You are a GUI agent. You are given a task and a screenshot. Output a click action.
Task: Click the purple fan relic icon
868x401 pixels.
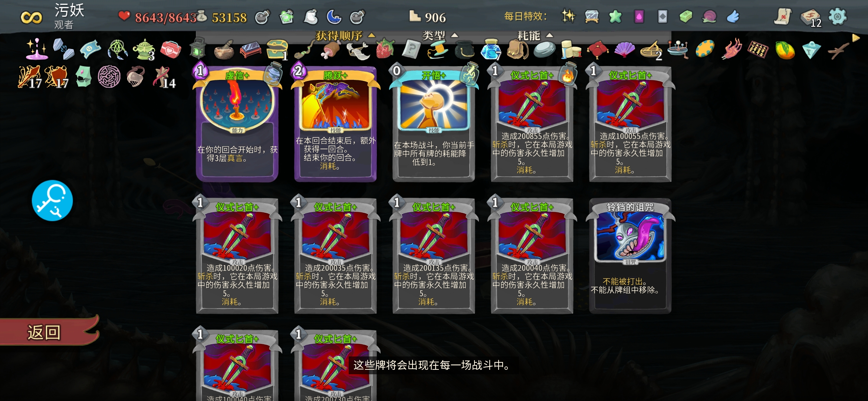(625, 49)
